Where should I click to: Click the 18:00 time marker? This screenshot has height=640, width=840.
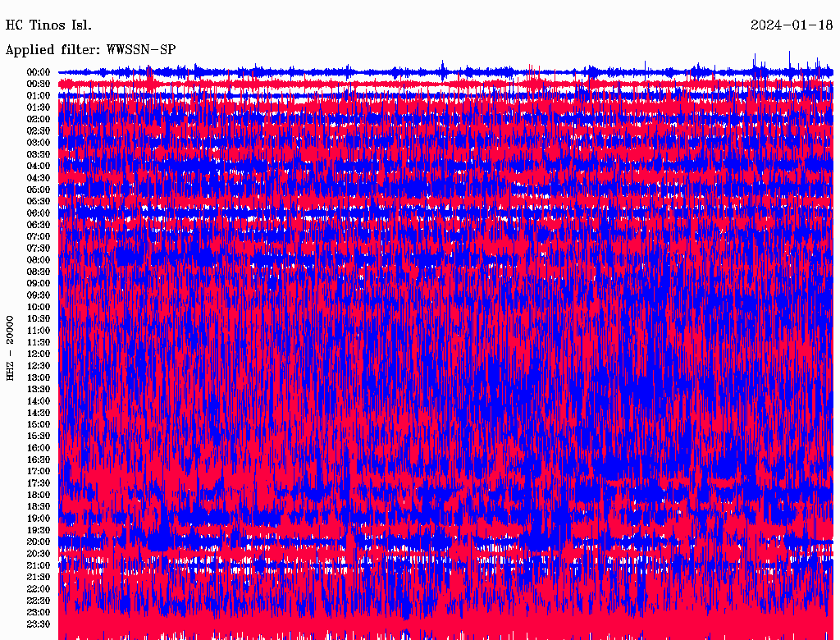(39, 495)
